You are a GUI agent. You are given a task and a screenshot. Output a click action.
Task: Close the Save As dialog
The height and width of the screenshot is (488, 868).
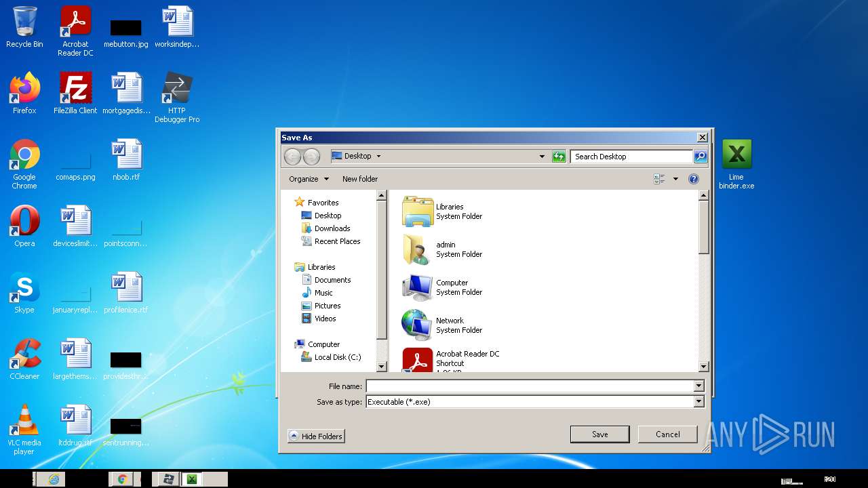tap(703, 138)
